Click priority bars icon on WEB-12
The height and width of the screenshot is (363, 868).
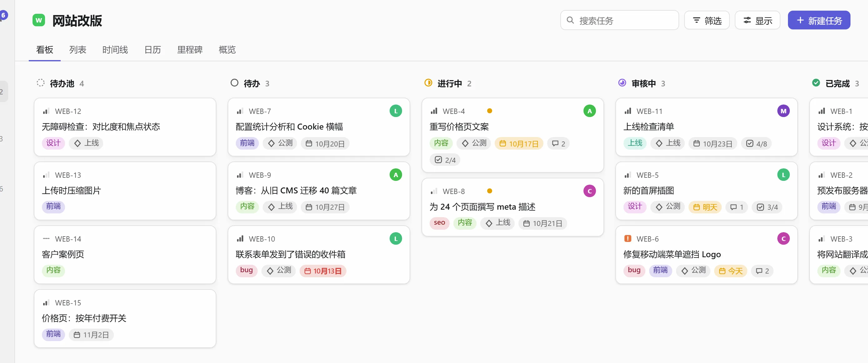46,111
